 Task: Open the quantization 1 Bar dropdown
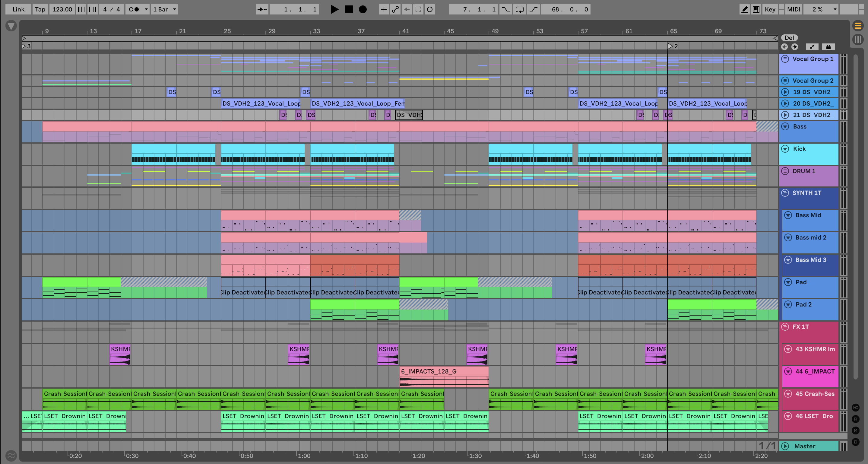click(x=164, y=9)
